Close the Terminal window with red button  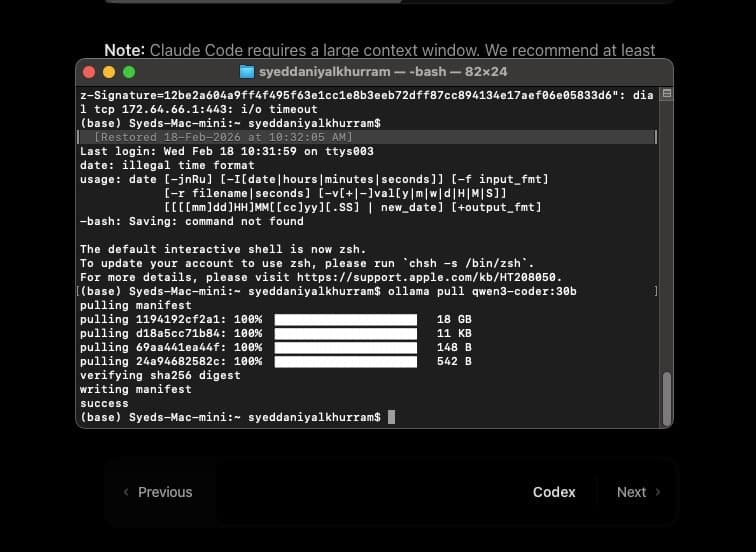[89, 72]
